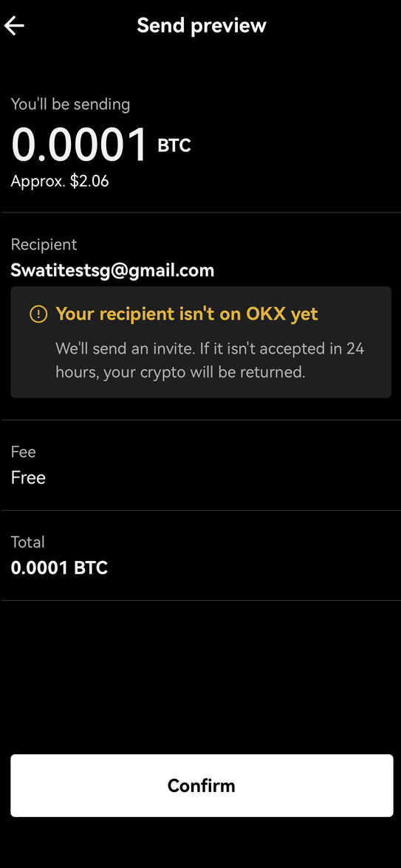This screenshot has width=401, height=868.
Task: Tap the Fee label
Action: (24, 452)
